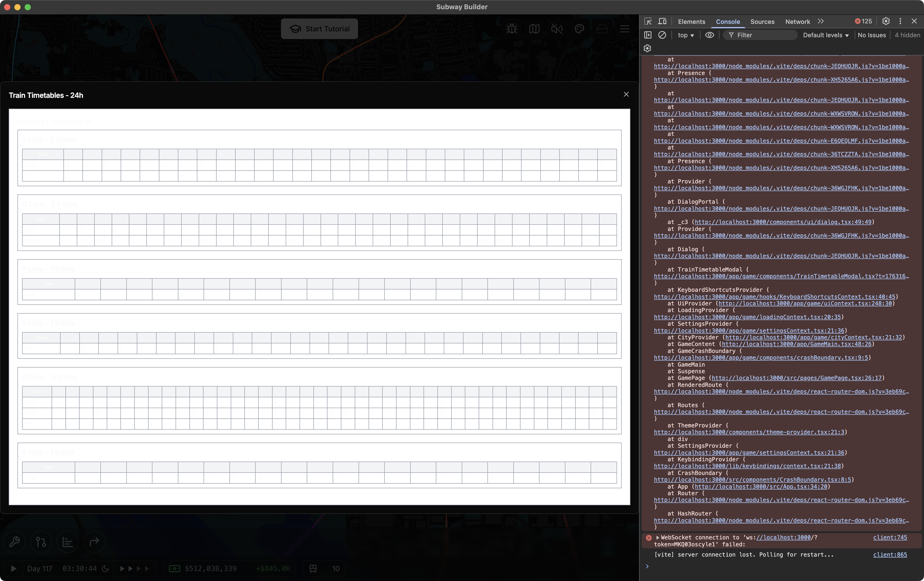Expand the WebSocket connection error details

pyautogui.click(x=658, y=538)
